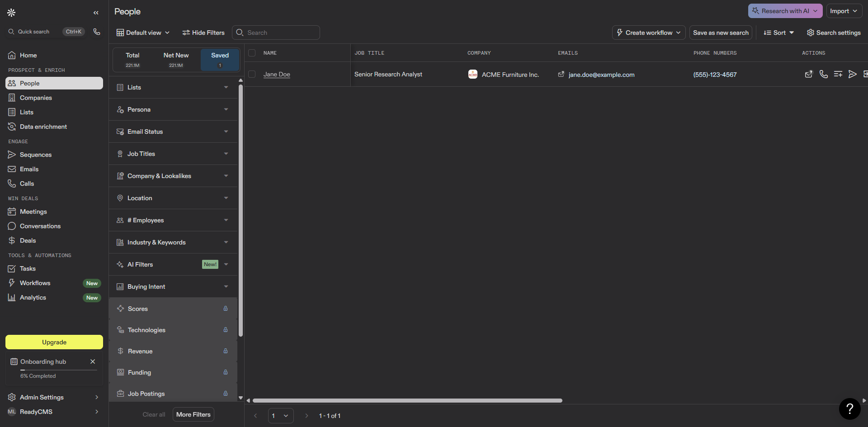Click the More Filters button
868x427 pixels.
tap(193, 414)
